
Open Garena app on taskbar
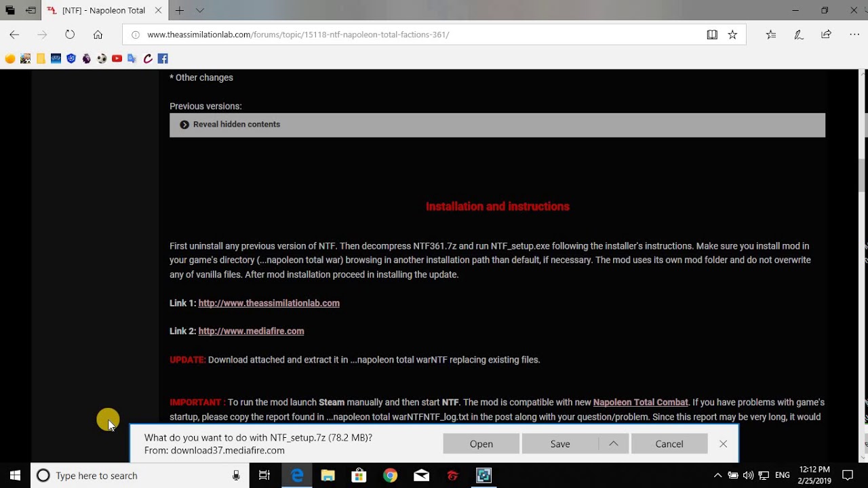(x=452, y=476)
